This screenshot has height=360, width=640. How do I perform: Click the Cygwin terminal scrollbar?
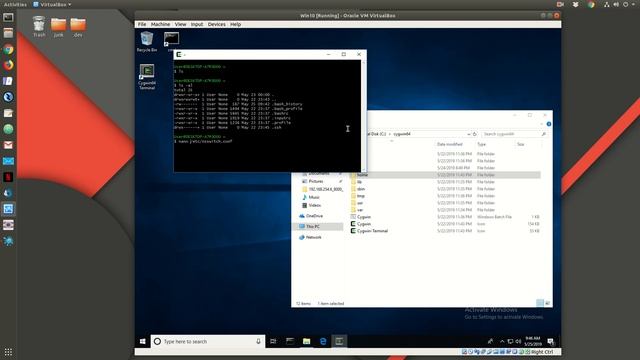363,116
